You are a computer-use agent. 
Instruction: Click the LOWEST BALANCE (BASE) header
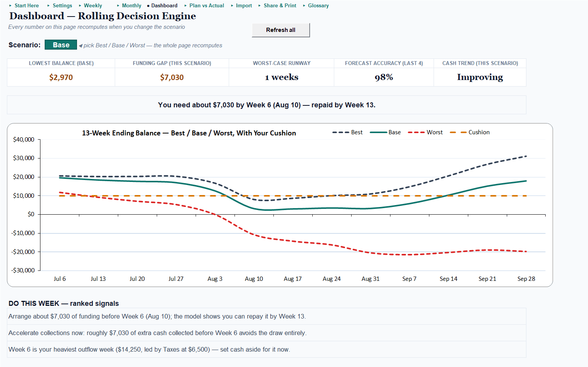(x=61, y=63)
